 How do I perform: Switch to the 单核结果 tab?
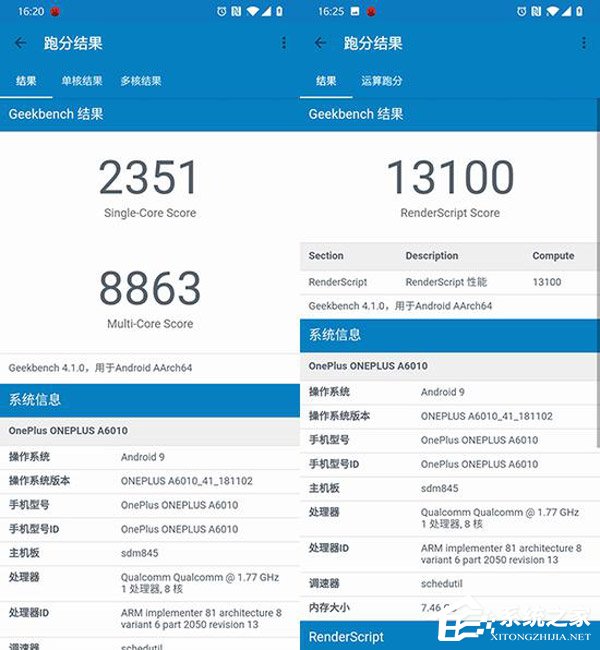(82, 81)
